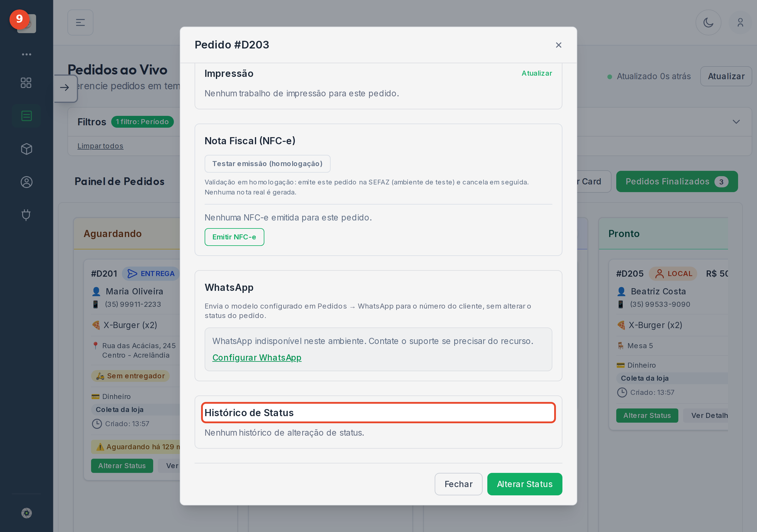Click the Limpar todos filters link

coord(100,146)
